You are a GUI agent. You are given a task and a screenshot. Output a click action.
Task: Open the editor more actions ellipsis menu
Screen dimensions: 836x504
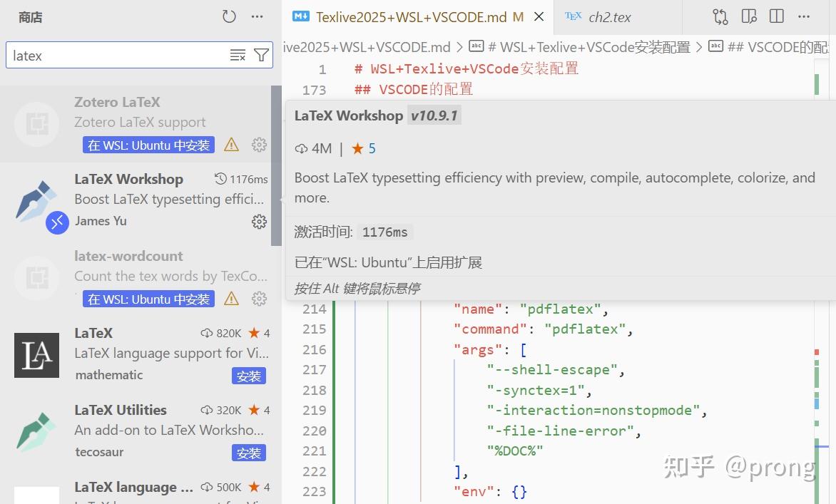804,16
